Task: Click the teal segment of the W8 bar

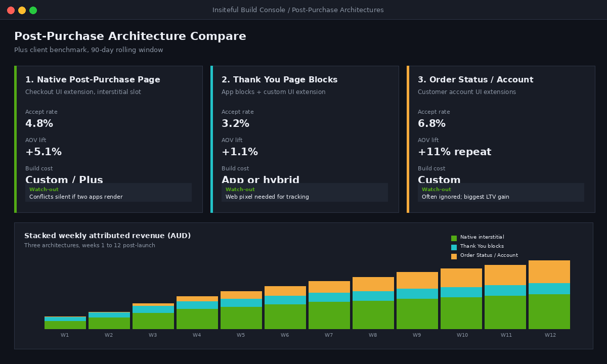Action: 373,296
